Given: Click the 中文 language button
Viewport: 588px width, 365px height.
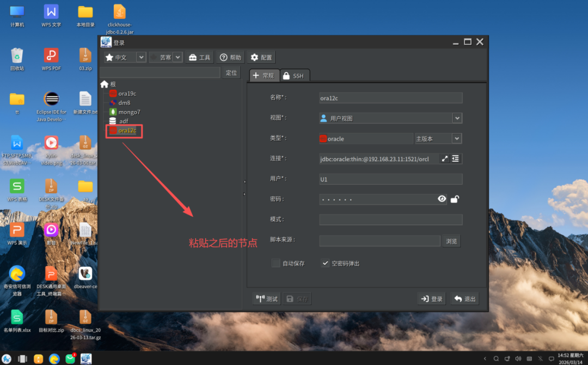Looking at the screenshot, I should point(120,57).
